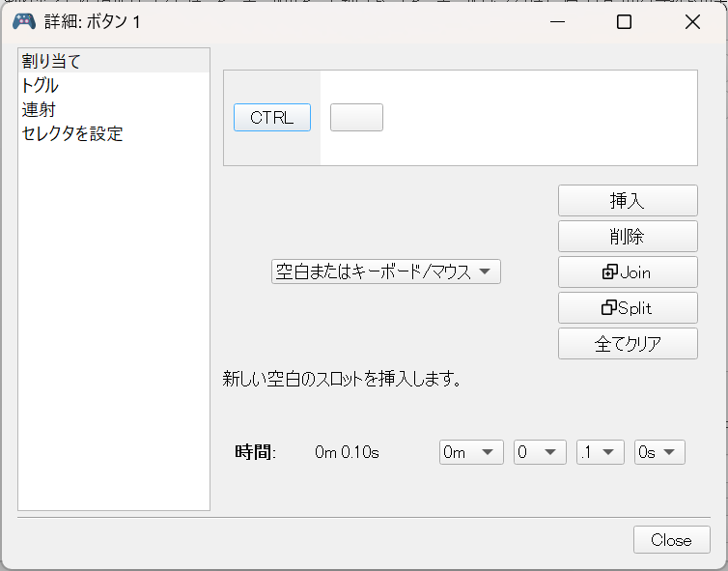Maximize the 詳細: ボタン 1 window
Screen dimensions: 728x571
[x=624, y=22]
